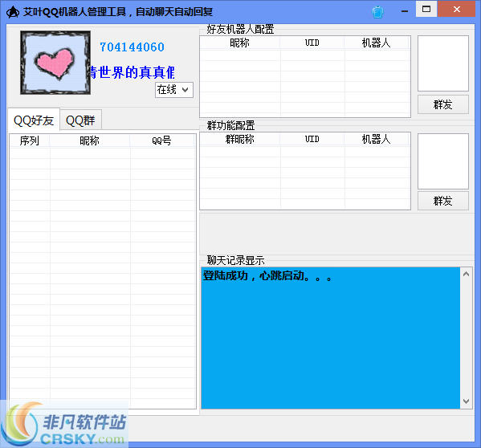
Task: Click the QQ号 column header
Action: [161, 141]
